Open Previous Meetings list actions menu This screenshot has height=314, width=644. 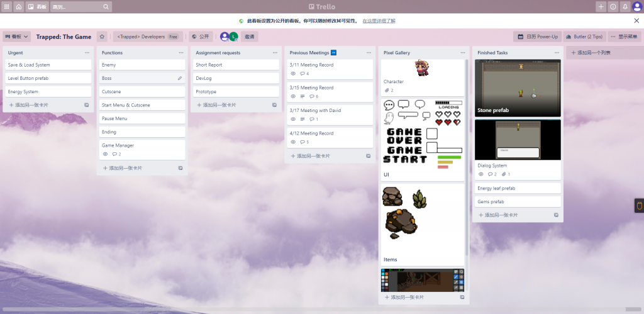click(x=369, y=53)
